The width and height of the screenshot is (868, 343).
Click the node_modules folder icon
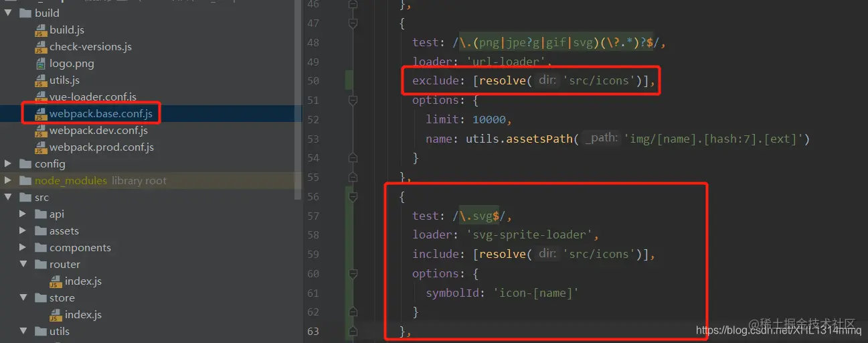point(25,181)
